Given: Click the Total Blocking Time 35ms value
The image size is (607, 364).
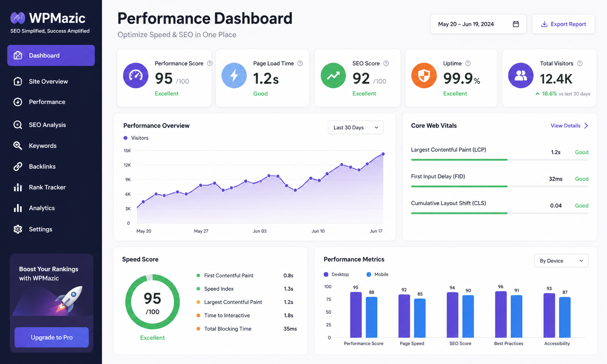Looking at the screenshot, I should coord(290,329).
